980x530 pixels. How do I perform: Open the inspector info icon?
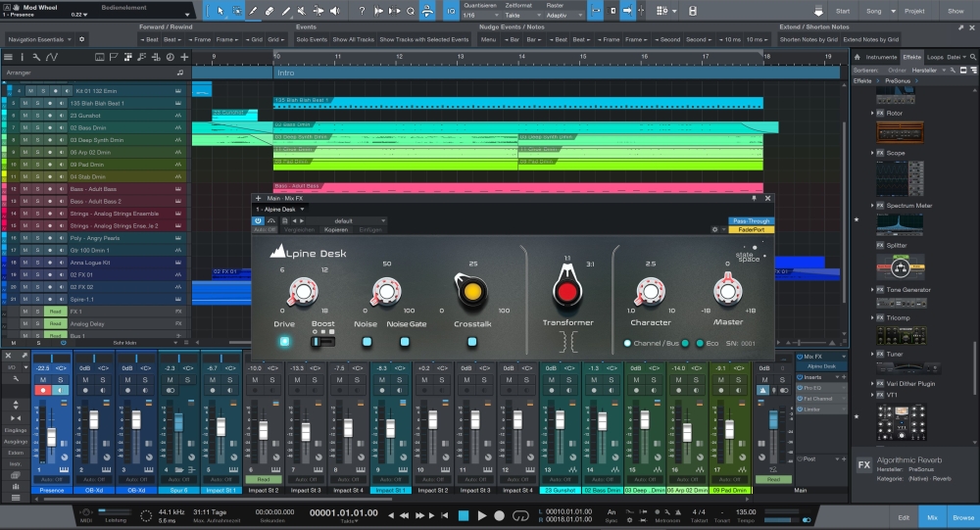(x=22, y=57)
